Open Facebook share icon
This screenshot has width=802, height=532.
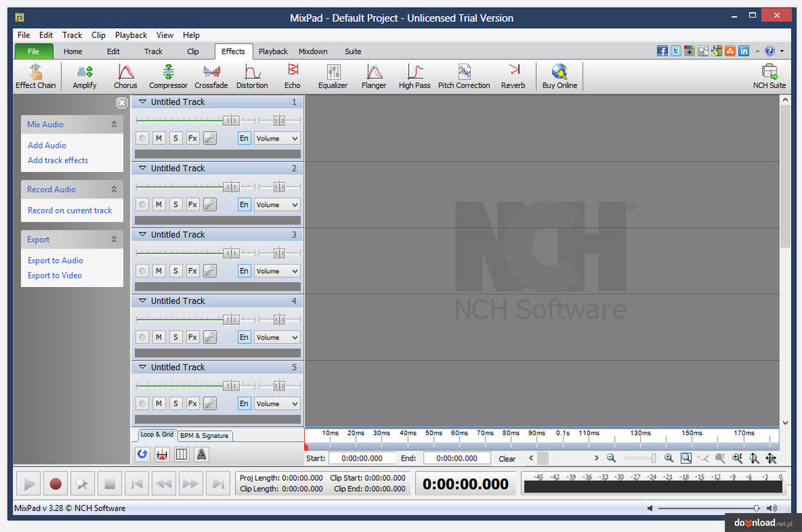coord(662,51)
